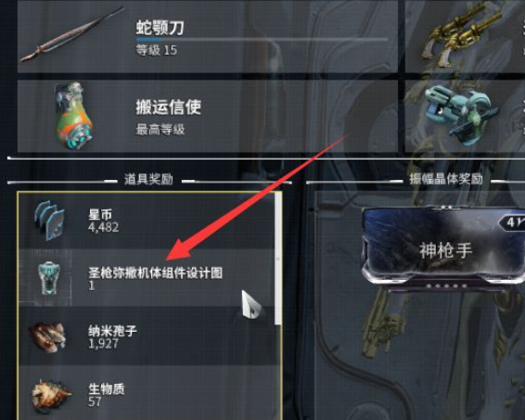This screenshot has height=420, width=525.
Task: Select the 纳米孢子 1,927 reward row
Action: click(147, 337)
